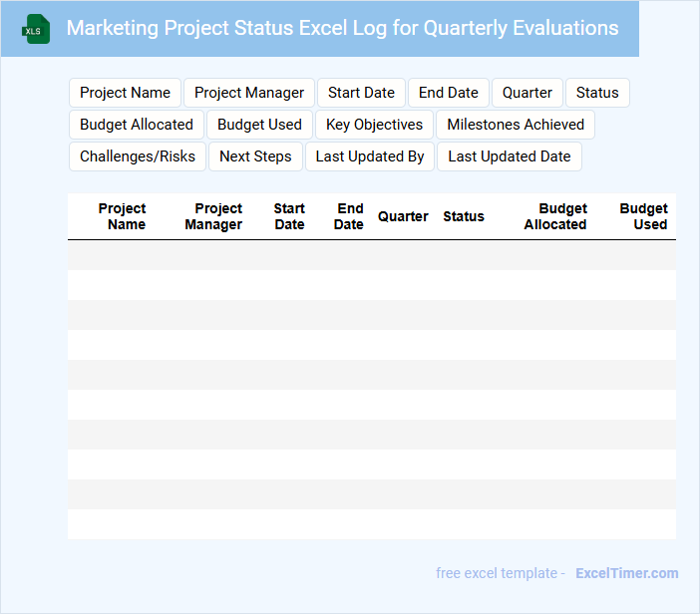This screenshot has width=700, height=614.
Task: Choose the End Date tag
Action: click(x=448, y=93)
